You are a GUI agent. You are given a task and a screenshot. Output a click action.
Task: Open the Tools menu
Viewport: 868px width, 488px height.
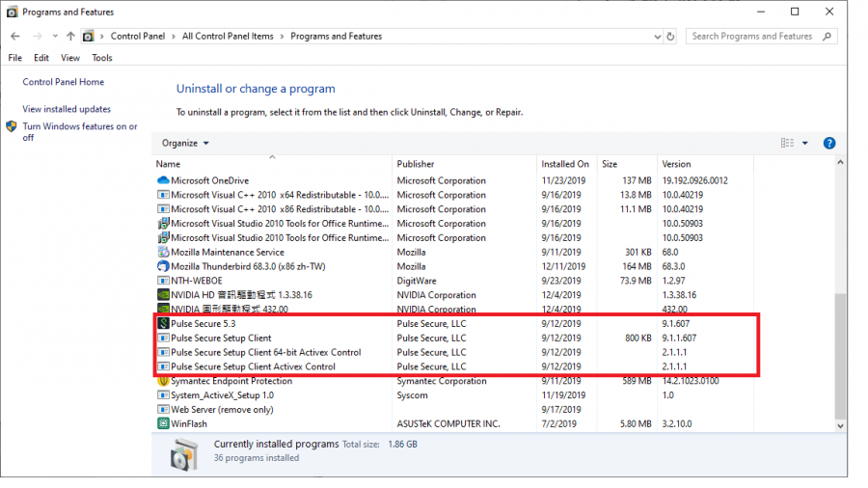coord(102,58)
